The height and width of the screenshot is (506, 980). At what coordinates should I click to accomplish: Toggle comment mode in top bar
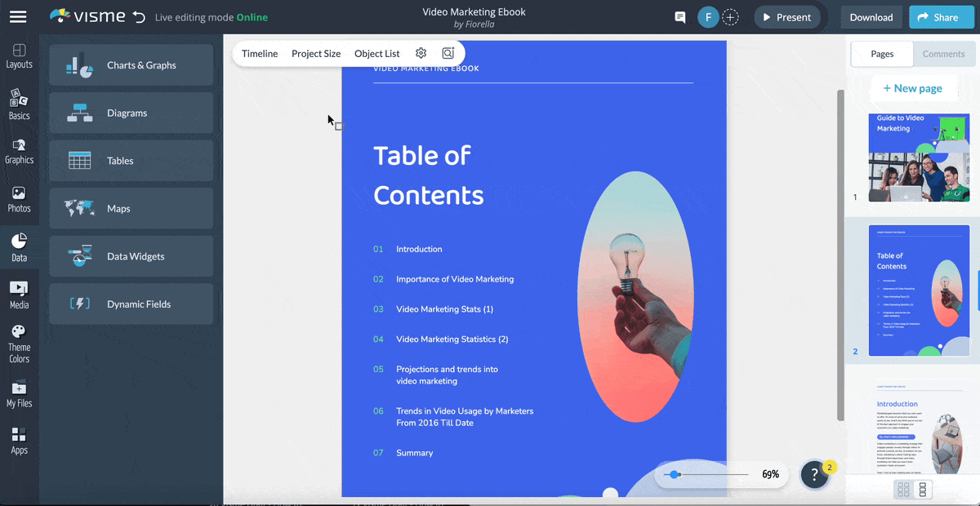coord(679,16)
